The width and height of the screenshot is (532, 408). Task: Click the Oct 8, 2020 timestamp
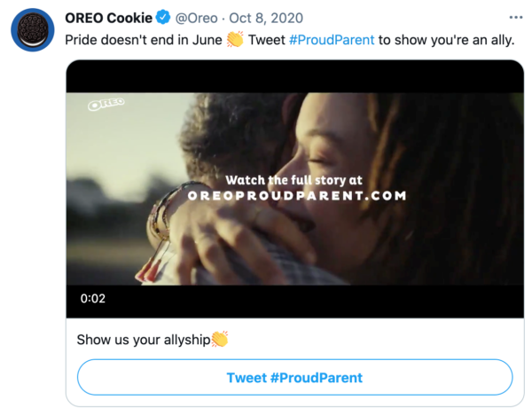[x=266, y=18]
